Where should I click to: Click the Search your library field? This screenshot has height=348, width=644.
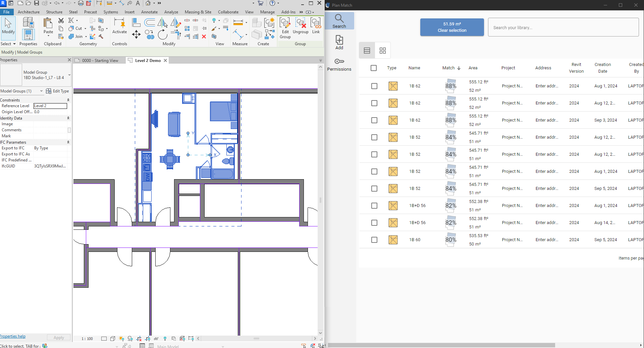point(563,27)
